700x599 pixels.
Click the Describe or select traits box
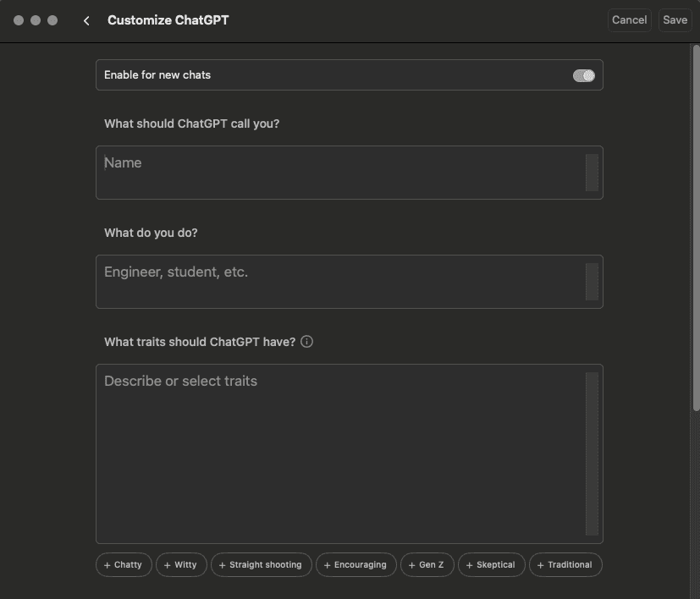point(349,453)
